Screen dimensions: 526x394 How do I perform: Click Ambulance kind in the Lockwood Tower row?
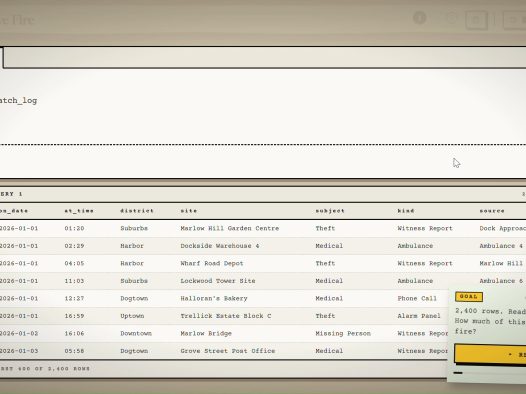(x=415, y=281)
